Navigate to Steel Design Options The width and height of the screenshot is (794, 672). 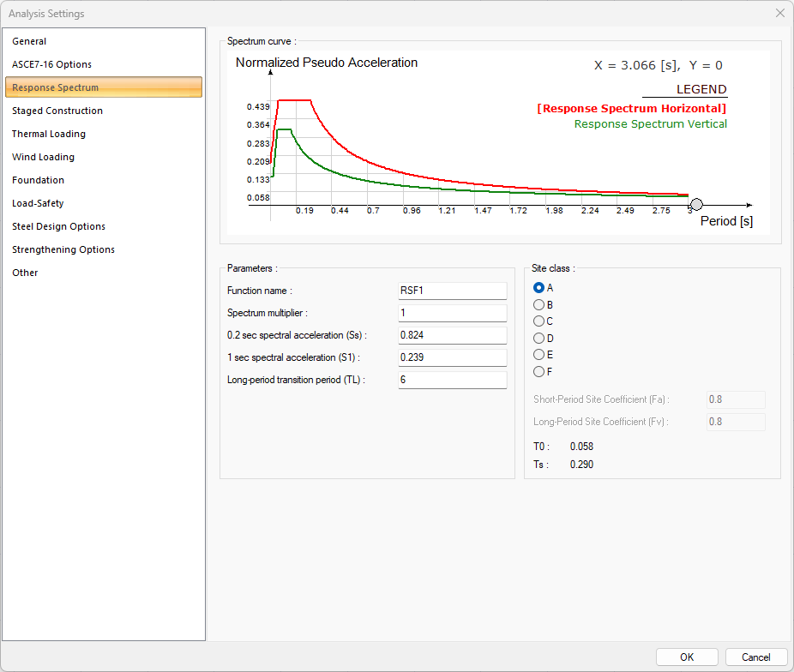pos(58,226)
